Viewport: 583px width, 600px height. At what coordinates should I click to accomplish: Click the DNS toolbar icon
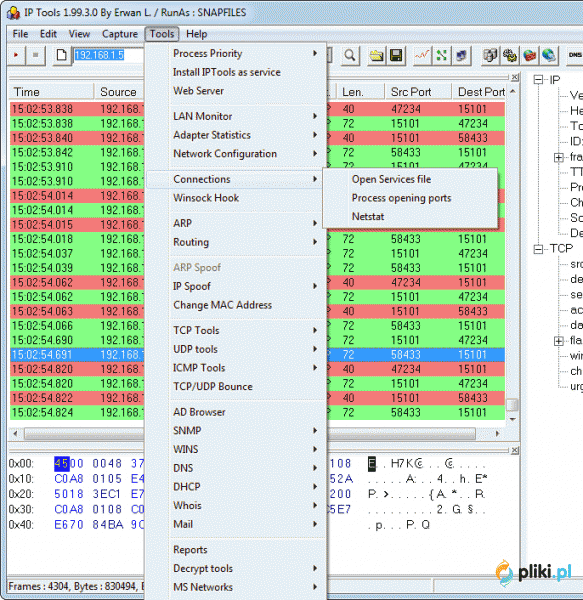pos(575,55)
